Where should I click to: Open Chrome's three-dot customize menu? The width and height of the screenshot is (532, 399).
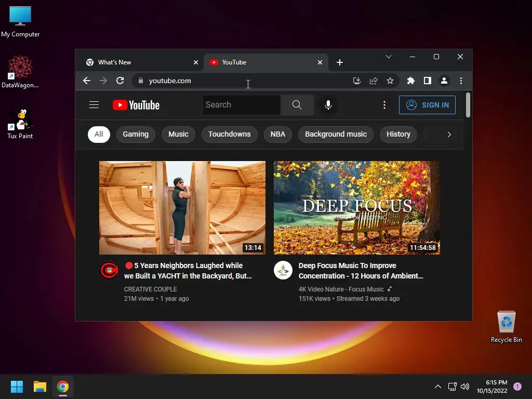461,81
